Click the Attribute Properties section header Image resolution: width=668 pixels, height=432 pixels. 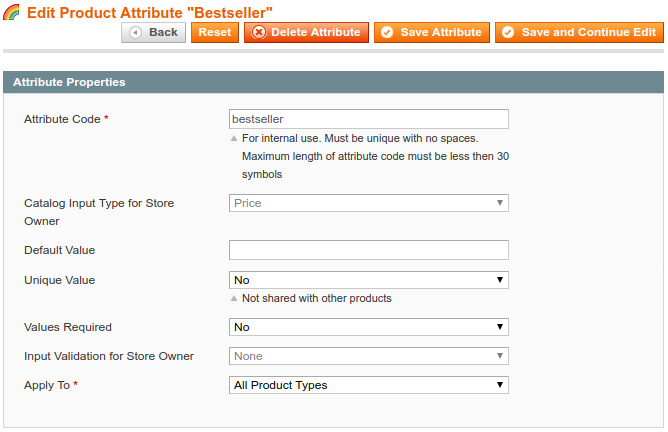coord(333,82)
